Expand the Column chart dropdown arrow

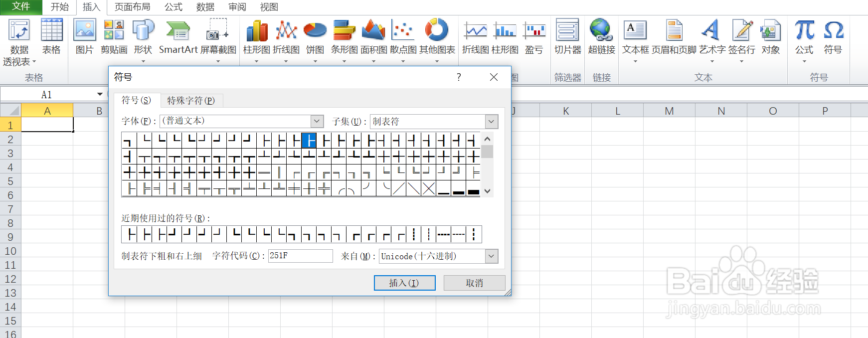257,61
